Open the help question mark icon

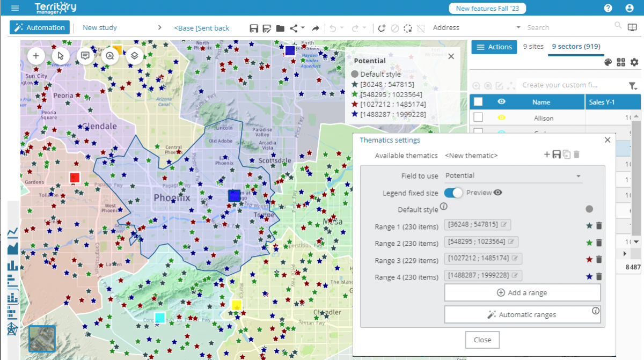[608, 8]
